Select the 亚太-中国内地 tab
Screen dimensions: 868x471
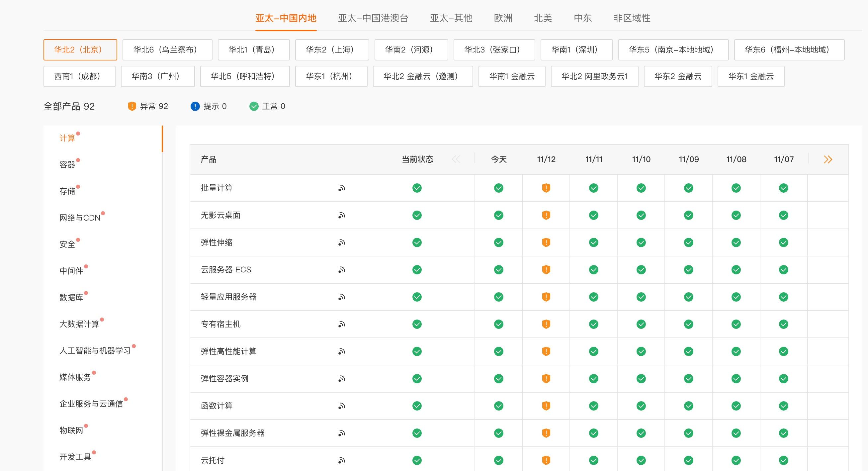coord(286,18)
